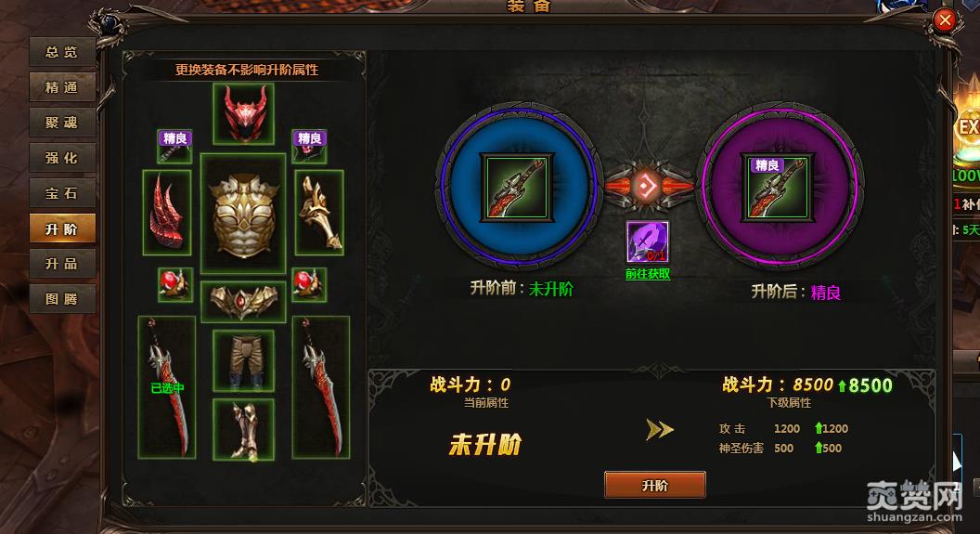Click the pre-upgrade weapon in blue circle

pos(517,188)
